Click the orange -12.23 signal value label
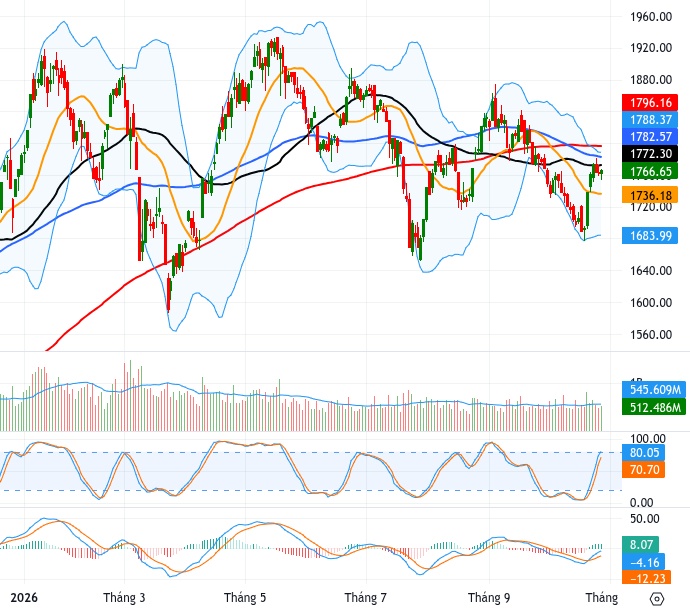Viewport: 690px width, 611px height. coord(646,578)
